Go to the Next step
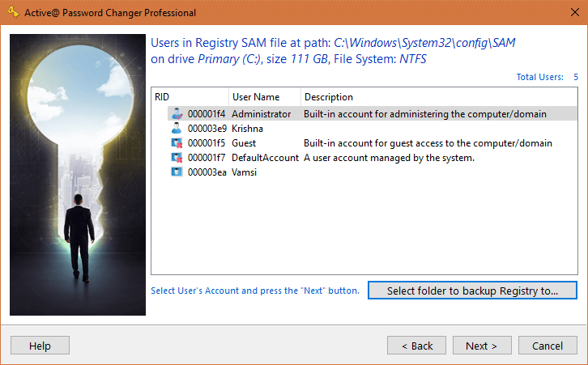Viewport: 588px width, 365px height. pos(482,346)
